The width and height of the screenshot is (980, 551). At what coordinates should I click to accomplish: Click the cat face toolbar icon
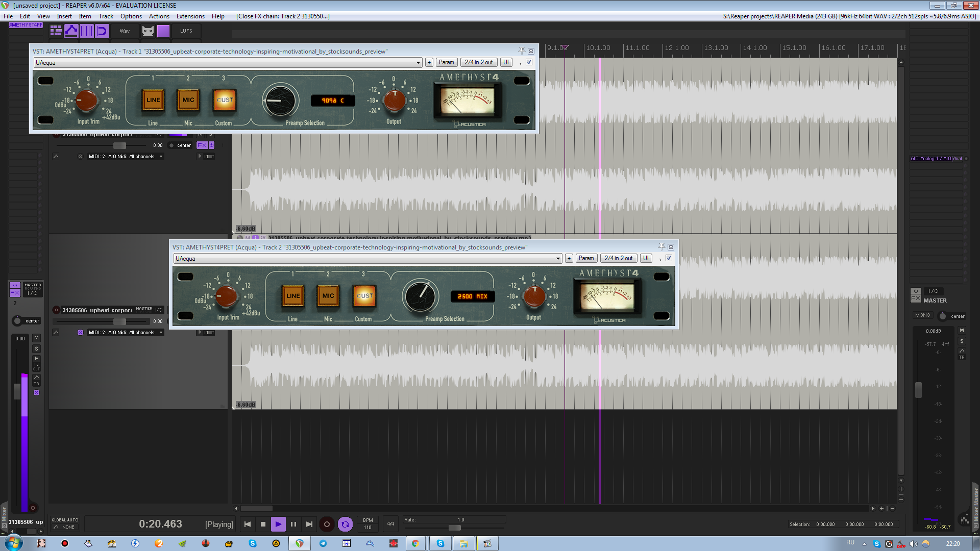[148, 31]
